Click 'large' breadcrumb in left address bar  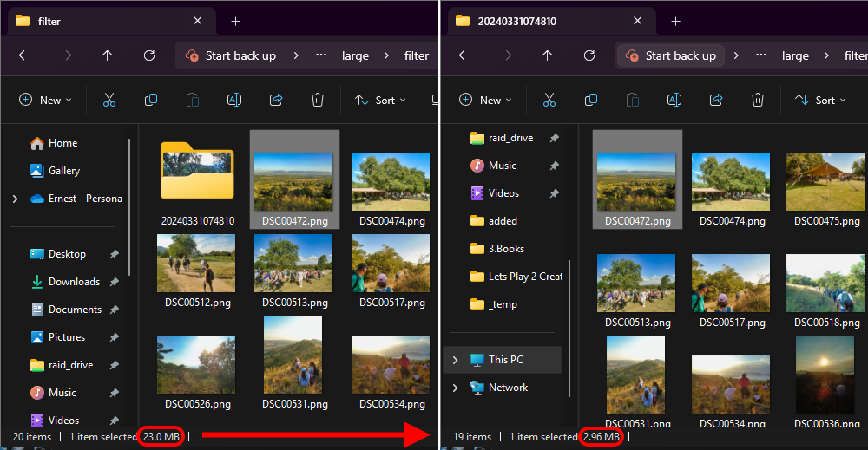(355, 55)
